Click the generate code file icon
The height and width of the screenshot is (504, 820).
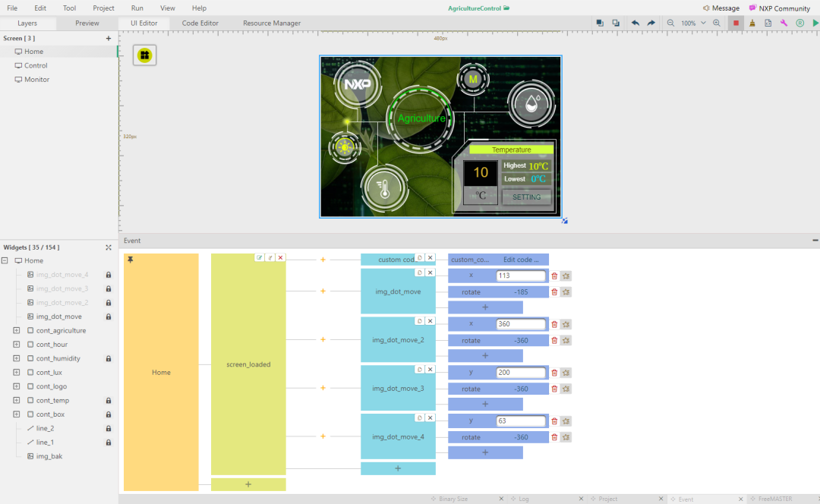pos(768,23)
